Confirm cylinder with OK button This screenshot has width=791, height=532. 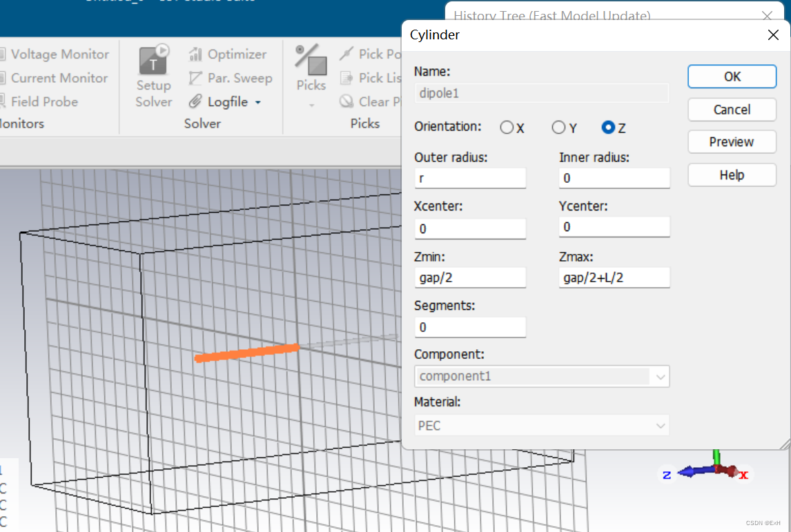click(732, 77)
